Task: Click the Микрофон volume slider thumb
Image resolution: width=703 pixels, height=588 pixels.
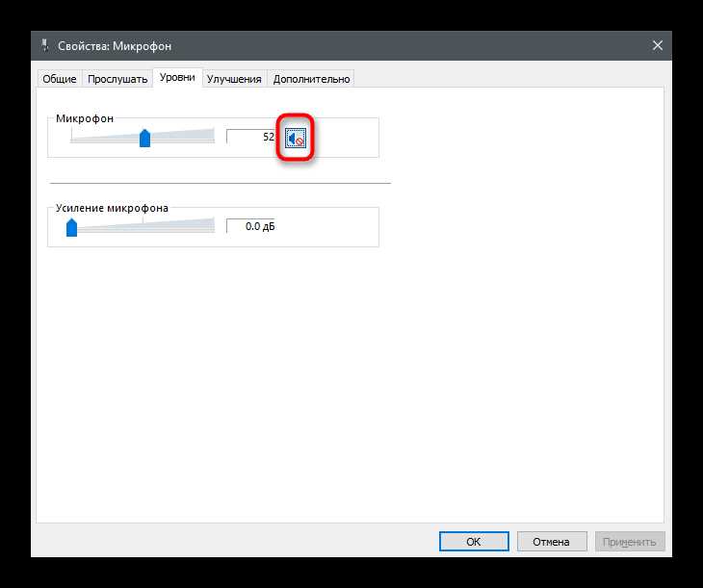Action: point(144,138)
